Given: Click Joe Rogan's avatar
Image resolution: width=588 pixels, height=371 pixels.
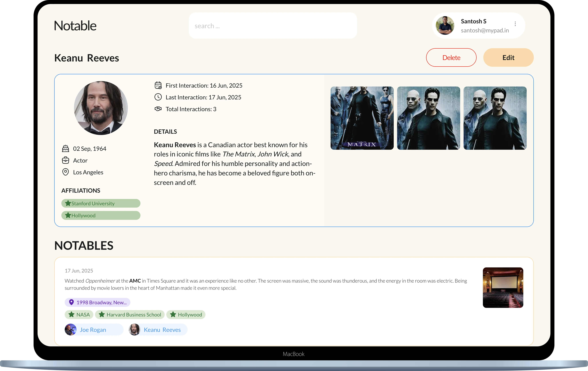Looking at the screenshot, I should pos(71,329).
